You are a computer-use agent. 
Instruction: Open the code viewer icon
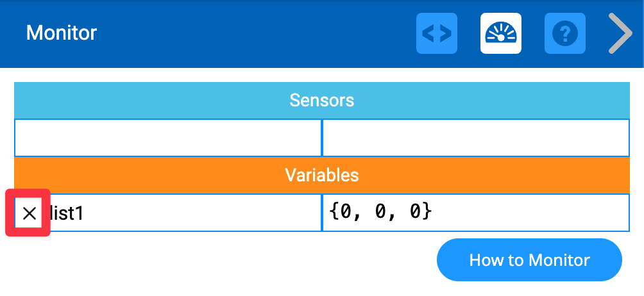(x=437, y=33)
